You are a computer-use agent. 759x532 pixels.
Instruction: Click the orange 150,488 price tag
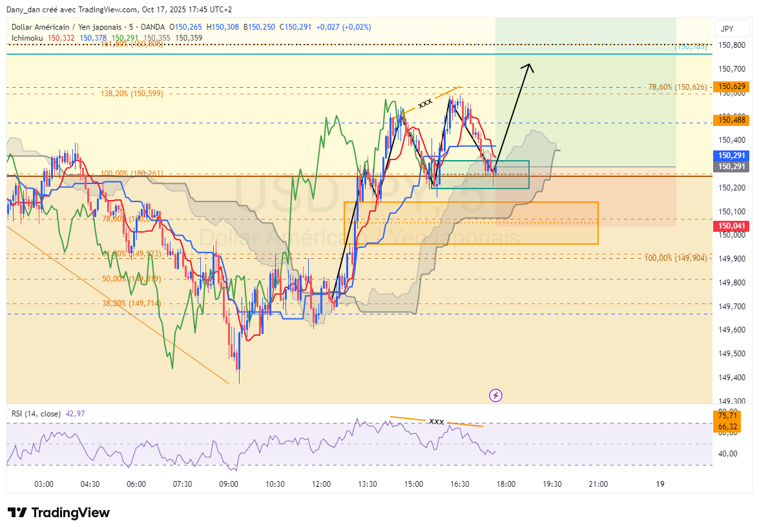point(731,120)
